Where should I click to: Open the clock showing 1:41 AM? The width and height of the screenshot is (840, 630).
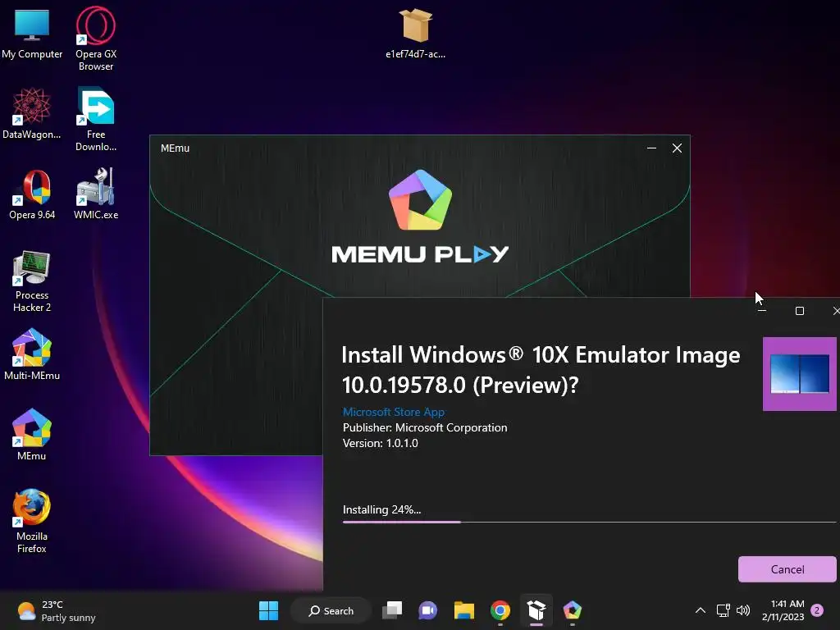[783, 610]
